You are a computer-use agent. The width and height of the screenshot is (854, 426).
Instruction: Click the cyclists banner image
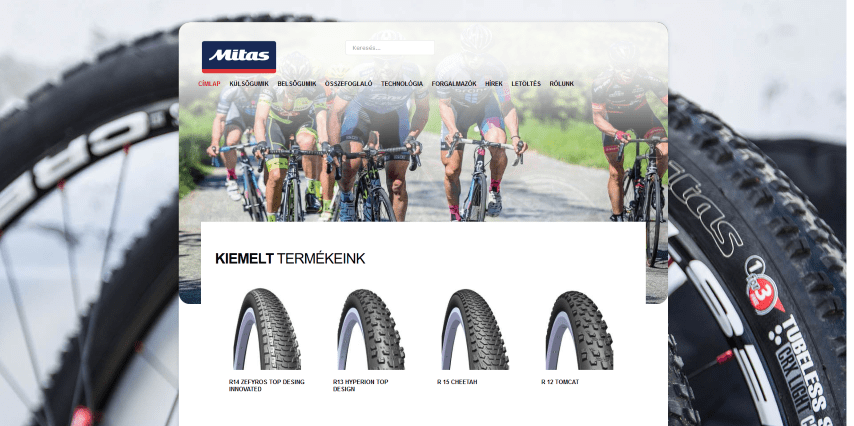point(423,147)
